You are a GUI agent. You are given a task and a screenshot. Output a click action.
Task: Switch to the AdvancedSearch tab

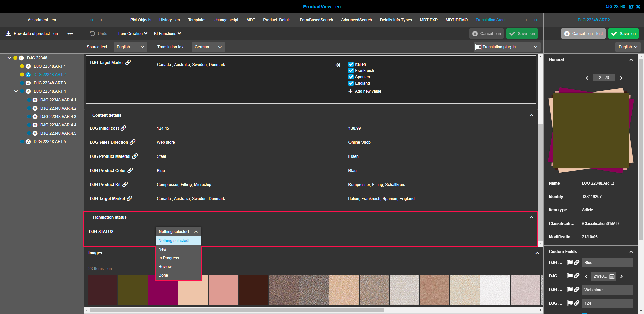[x=356, y=20]
